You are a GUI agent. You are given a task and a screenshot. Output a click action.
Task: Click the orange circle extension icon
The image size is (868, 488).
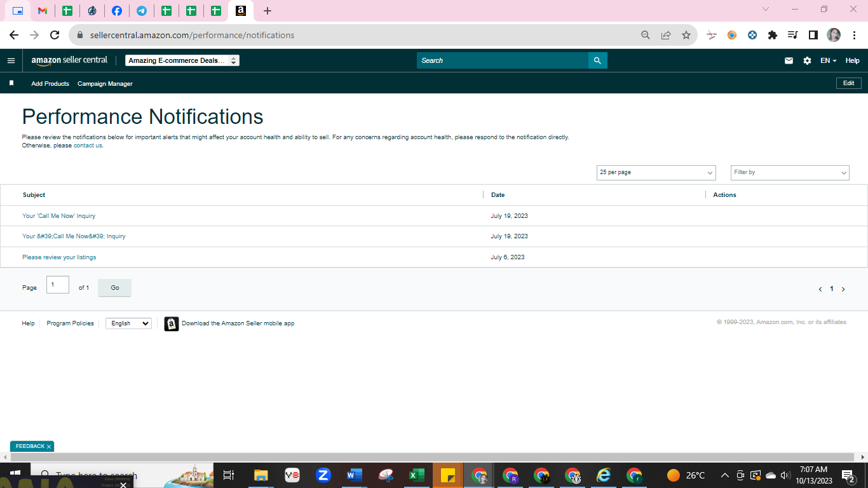click(732, 35)
